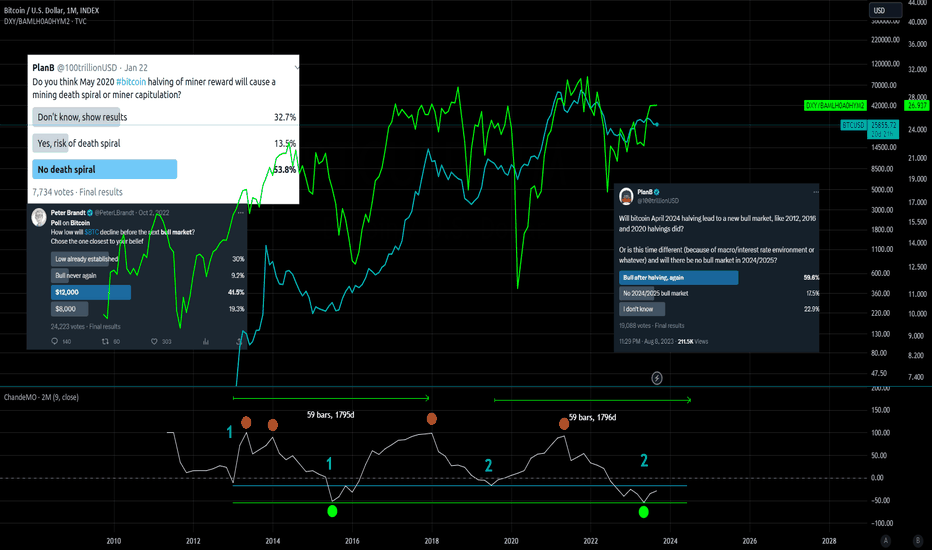Click the green 26.937 value label
The image size is (932, 550).
pyautogui.click(x=916, y=105)
